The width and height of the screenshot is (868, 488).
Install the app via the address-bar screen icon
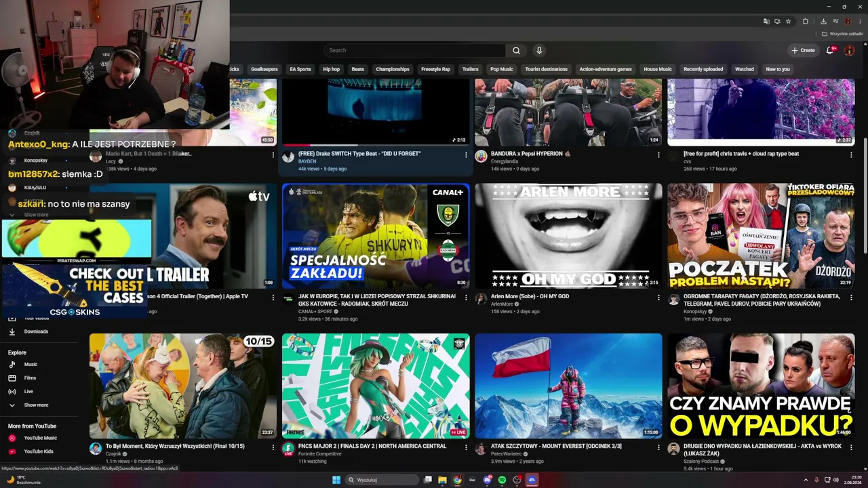pos(777,21)
